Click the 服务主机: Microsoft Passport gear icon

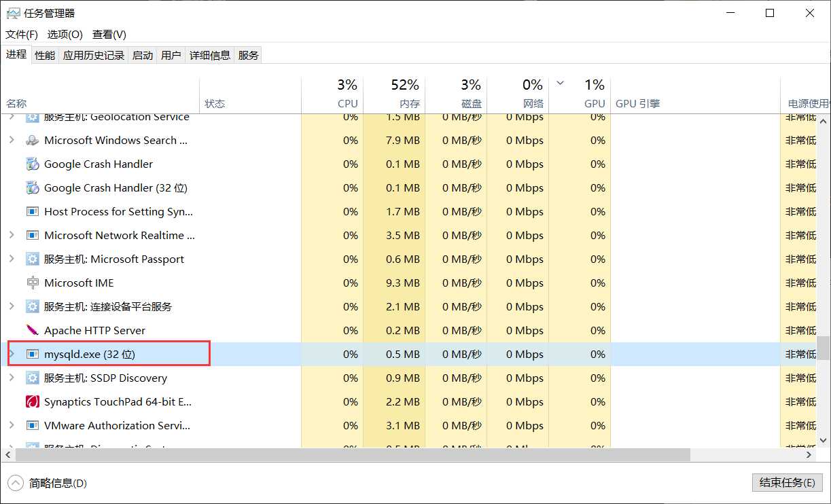pyautogui.click(x=32, y=259)
